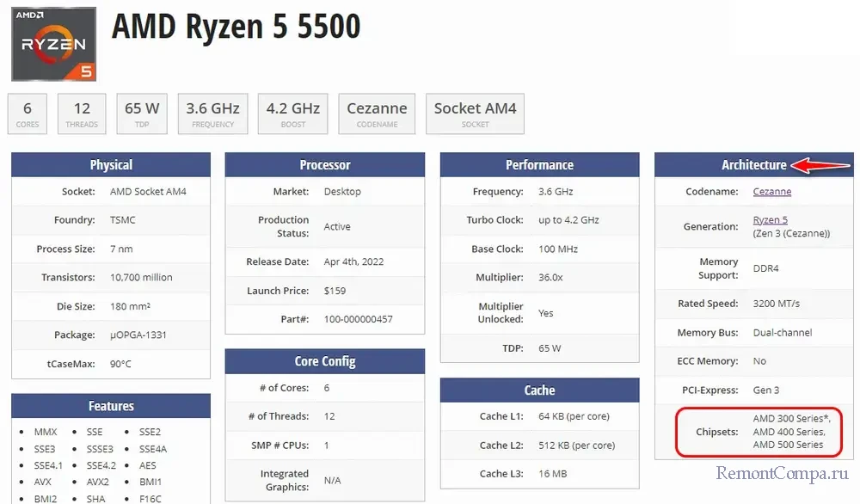The image size is (860, 504).
Task: Click the red arrow pointing at Architecture
Action: pos(816,165)
